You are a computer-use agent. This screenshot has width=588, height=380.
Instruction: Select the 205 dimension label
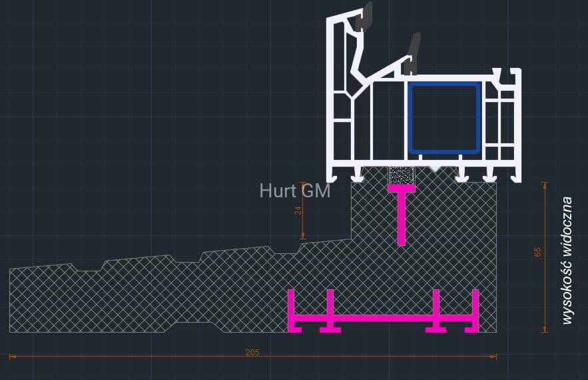[x=252, y=352]
